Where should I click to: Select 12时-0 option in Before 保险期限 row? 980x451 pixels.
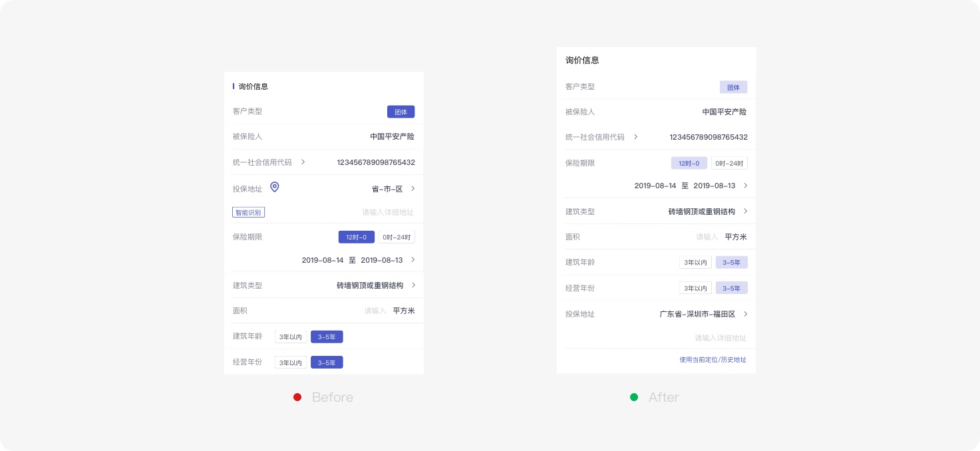tap(357, 237)
